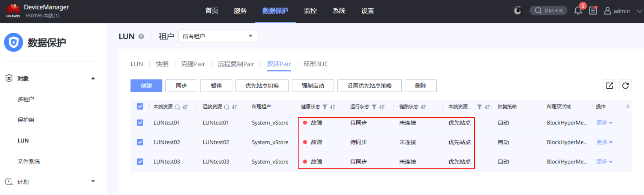This screenshot has height=195, width=644.
Task: Click the export icon above the table
Action: pos(609,85)
